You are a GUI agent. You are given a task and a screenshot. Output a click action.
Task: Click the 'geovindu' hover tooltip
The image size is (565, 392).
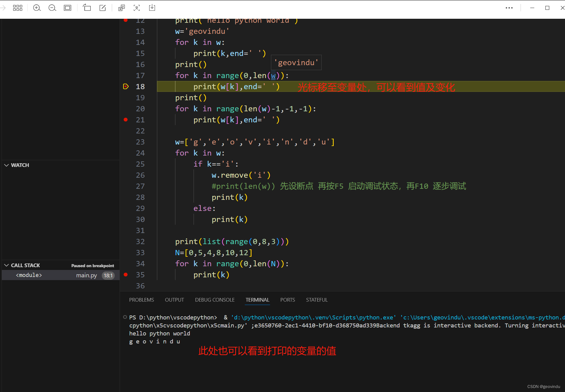pos(296,63)
